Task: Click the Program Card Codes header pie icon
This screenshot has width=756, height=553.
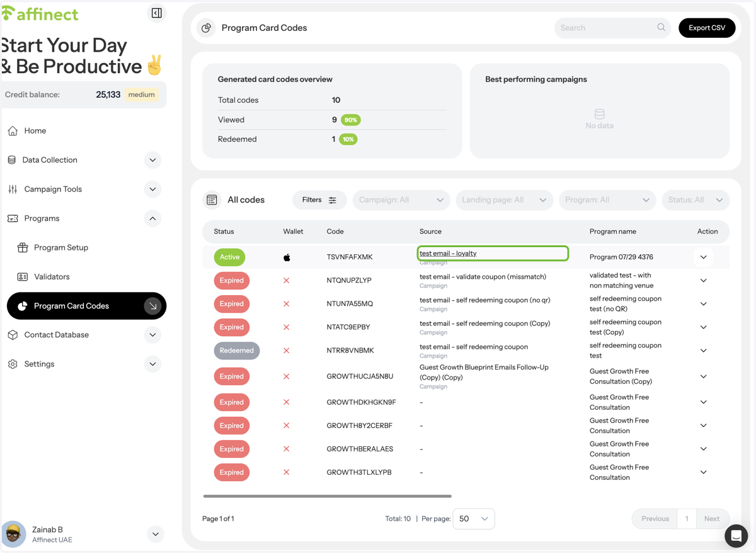Action: point(206,28)
